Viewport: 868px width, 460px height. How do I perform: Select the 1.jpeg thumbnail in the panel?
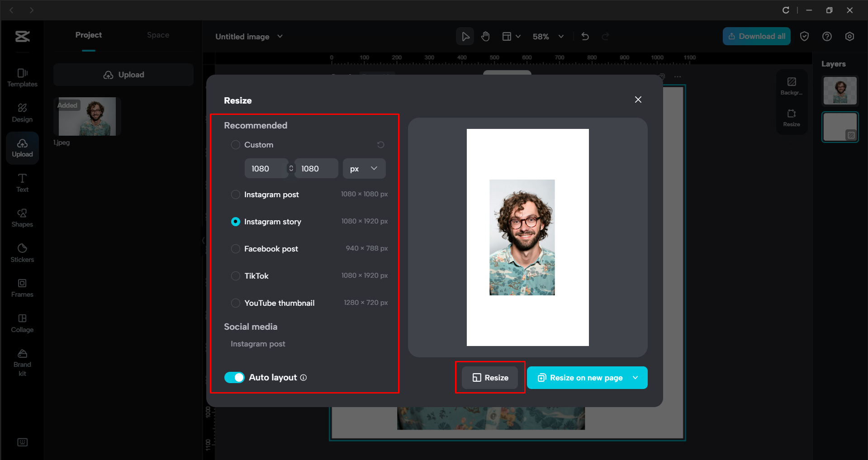(x=87, y=116)
